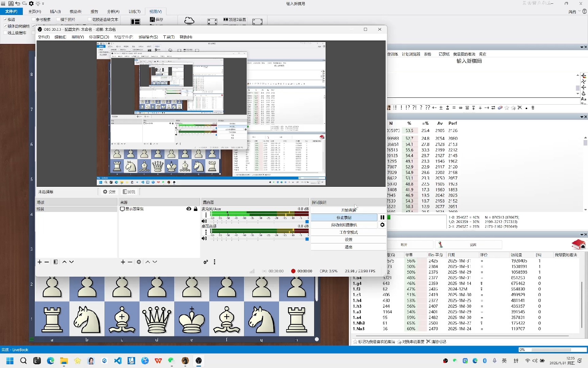Open Microsoft Edge from the taskbar
The width and height of the screenshot is (588, 368).
click(x=50, y=361)
